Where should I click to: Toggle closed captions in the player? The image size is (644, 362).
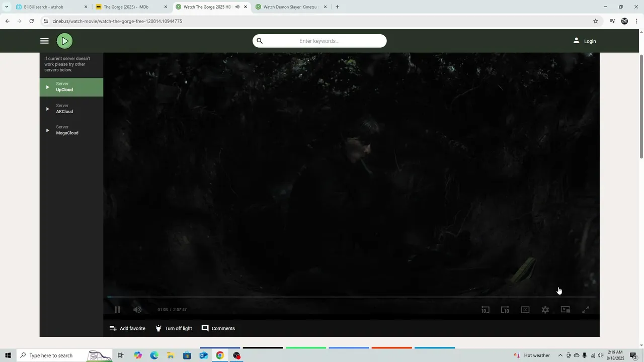[525, 310]
